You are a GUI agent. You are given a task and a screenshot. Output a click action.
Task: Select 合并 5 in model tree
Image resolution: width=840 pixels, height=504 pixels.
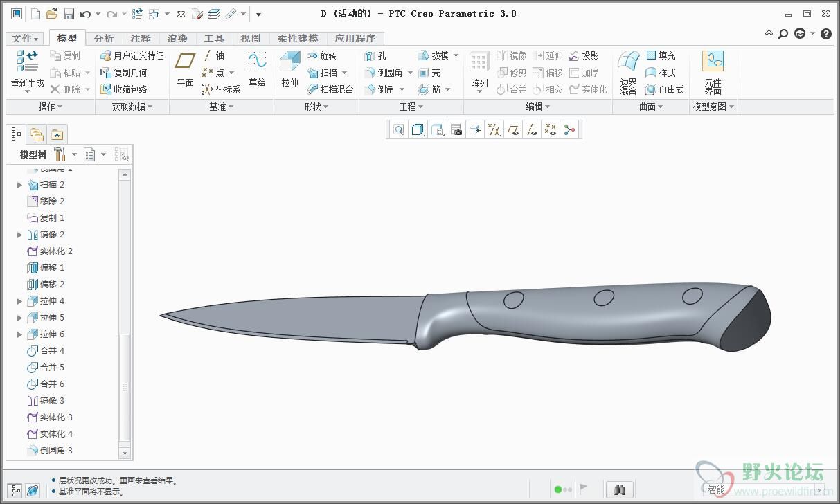click(x=46, y=368)
